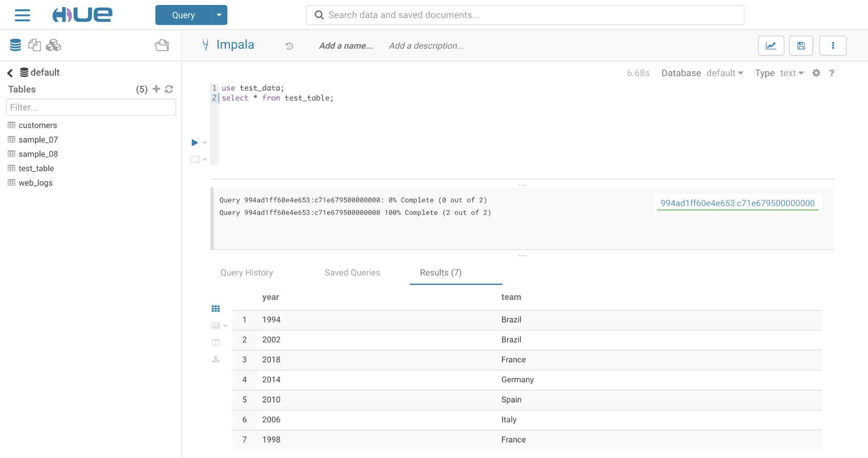Switch to the Saved Queries tab
This screenshot has width=868, height=458.
(x=352, y=272)
